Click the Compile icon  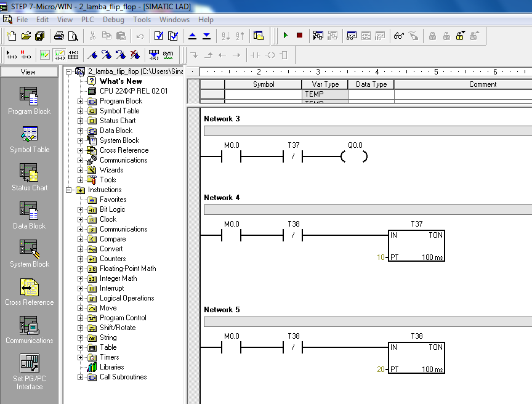pyautogui.click(x=158, y=36)
